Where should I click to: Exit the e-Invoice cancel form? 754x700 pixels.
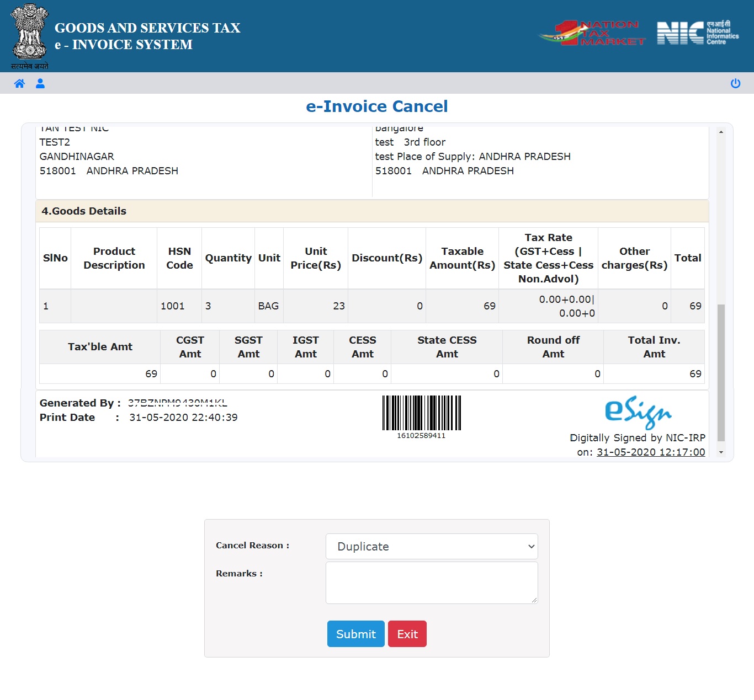pos(407,634)
